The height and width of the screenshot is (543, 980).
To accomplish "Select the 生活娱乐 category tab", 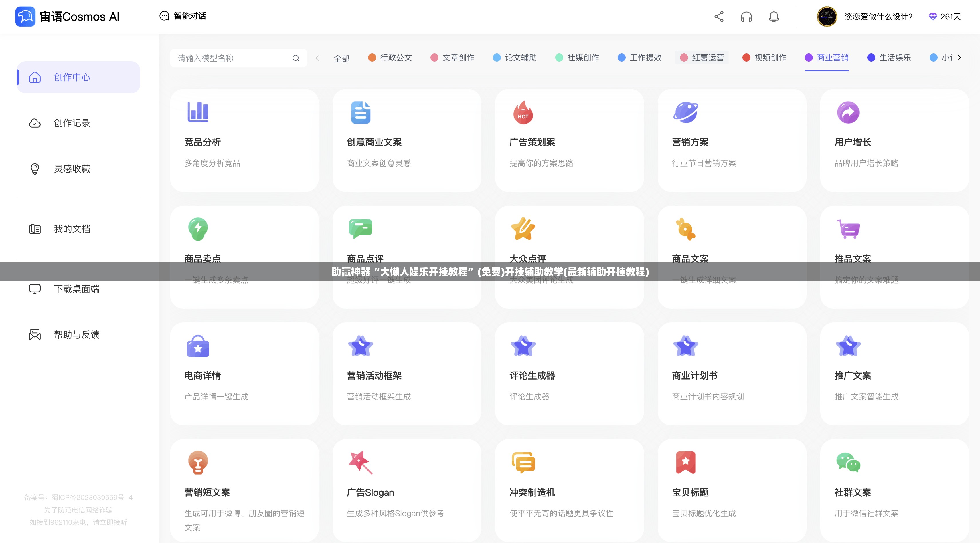I will click(x=889, y=58).
